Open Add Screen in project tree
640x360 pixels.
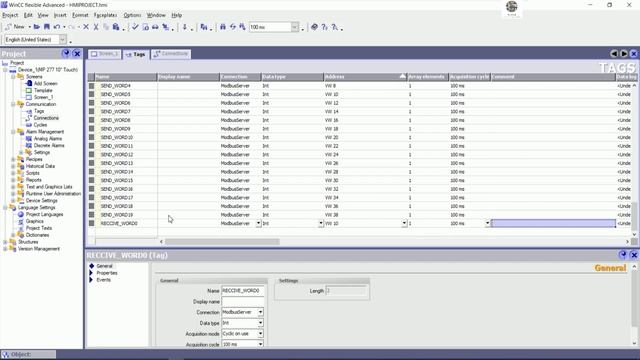click(45, 83)
